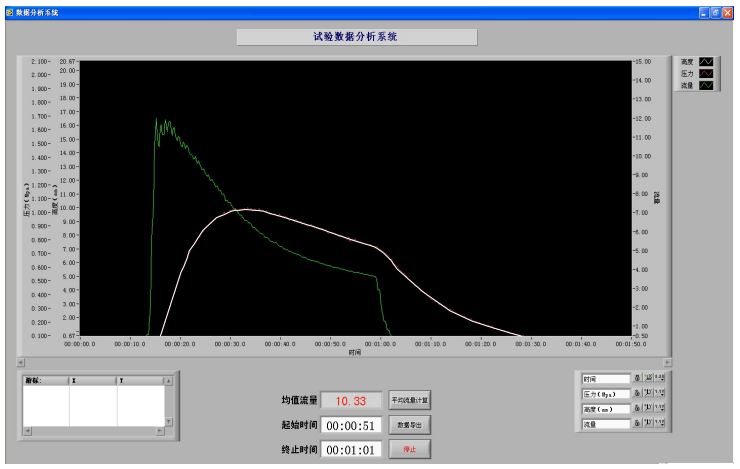
Task: Click the 时间 scale name field
Action: click(x=606, y=379)
